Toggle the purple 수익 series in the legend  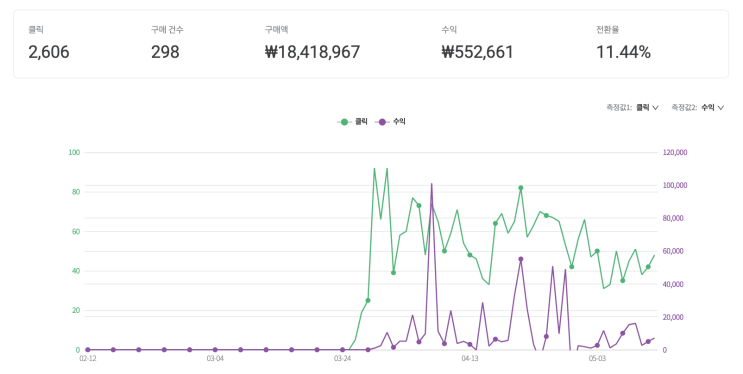[x=390, y=122]
